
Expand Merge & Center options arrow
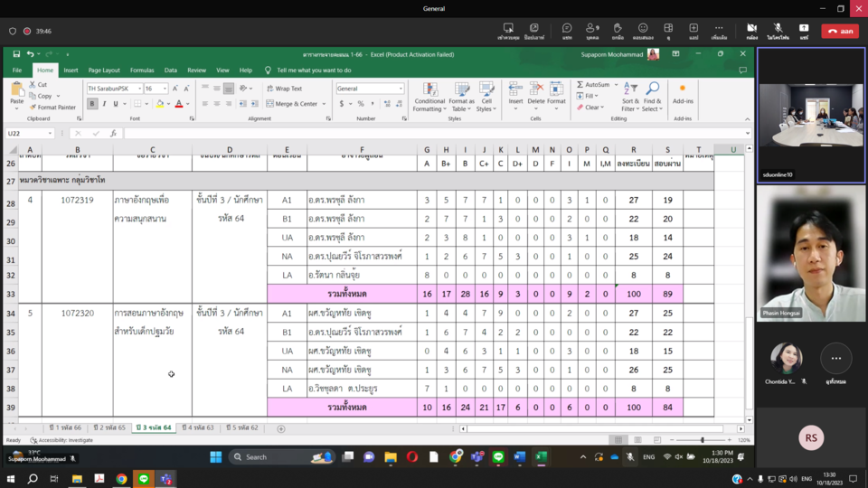(x=325, y=103)
